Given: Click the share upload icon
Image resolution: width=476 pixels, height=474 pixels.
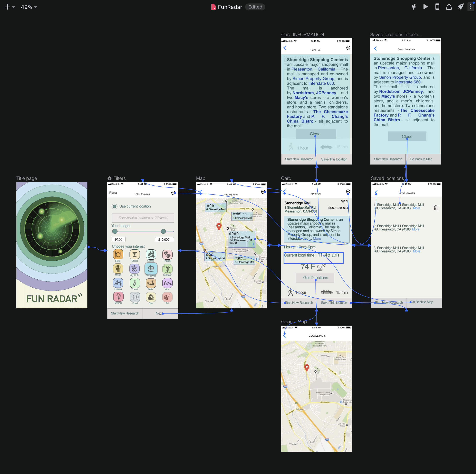Looking at the screenshot, I should click(449, 7).
